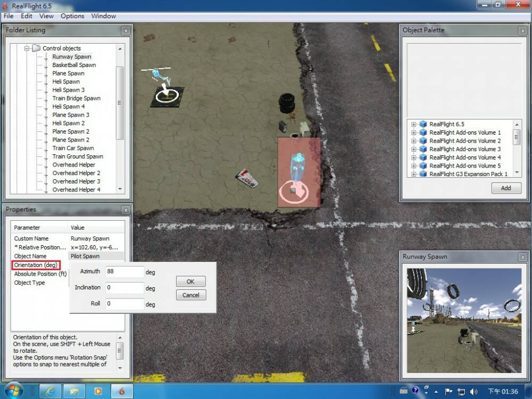
Task: Cancel the orientation dialog
Action: coord(190,295)
